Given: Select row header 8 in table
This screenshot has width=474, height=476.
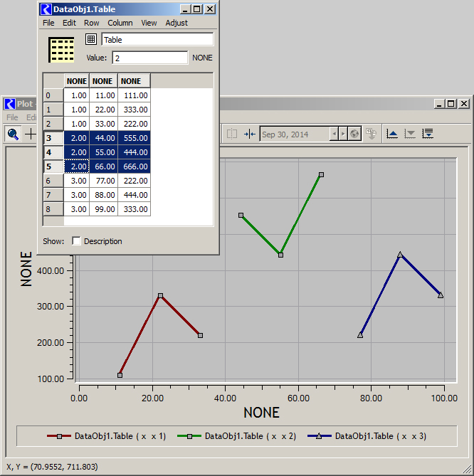Looking at the screenshot, I should pos(53,209).
